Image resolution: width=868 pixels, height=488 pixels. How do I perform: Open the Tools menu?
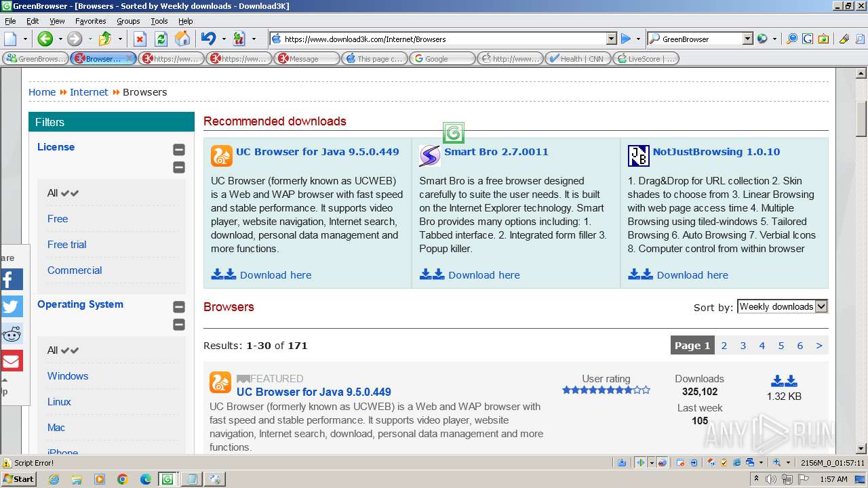click(x=159, y=21)
